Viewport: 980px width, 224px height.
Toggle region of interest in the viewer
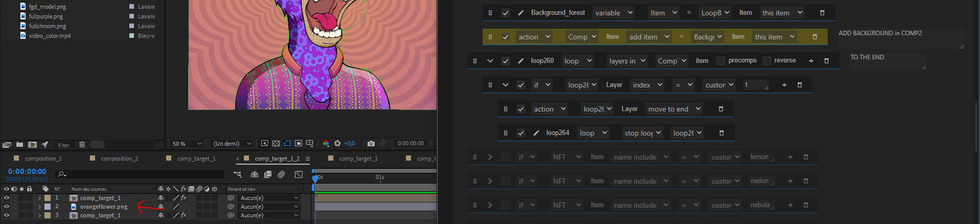[299, 144]
